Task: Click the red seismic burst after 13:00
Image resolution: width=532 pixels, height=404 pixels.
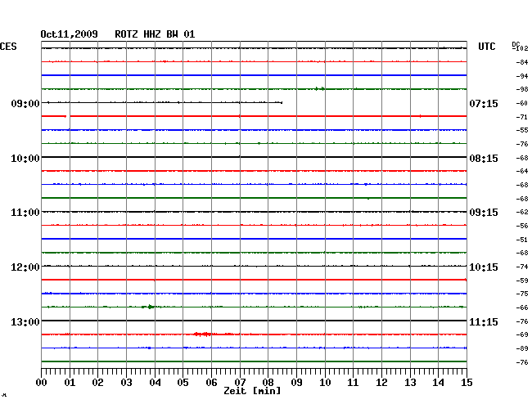Action: (203, 334)
